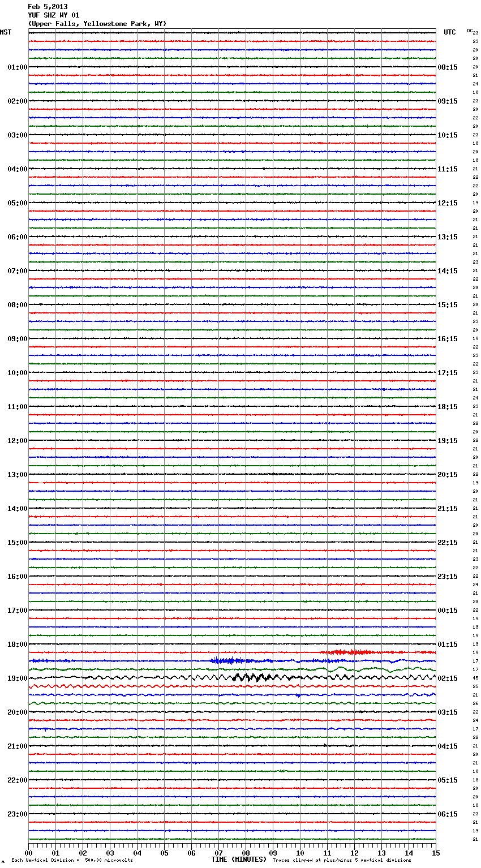Click the DC offset value "45"
Image resolution: width=481 pixels, height=868 pixels.
[x=475, y=678]
